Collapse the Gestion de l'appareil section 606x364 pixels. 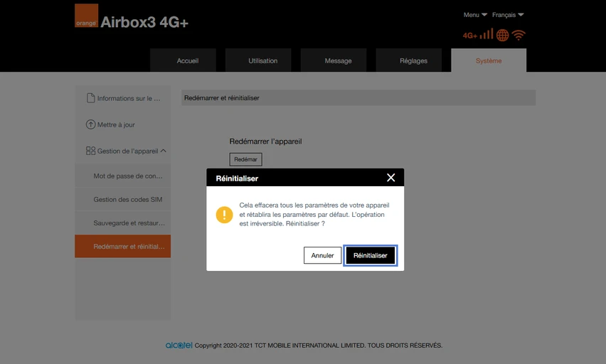point(163,151)
